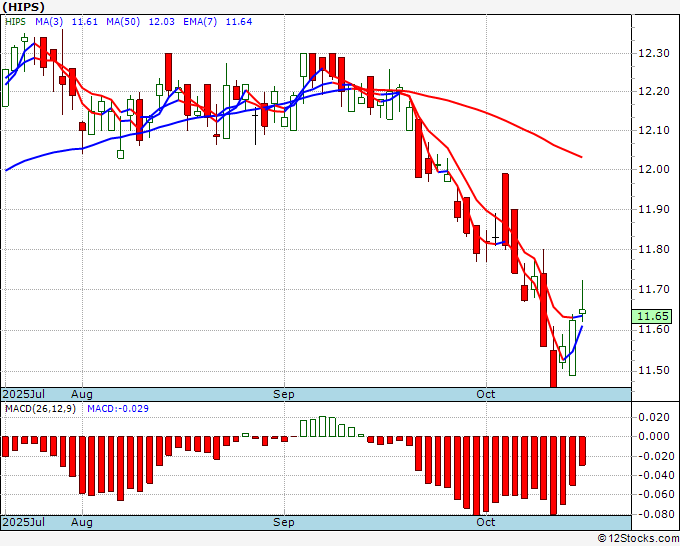Image resolution: width=680 pixels, height=546 pixels.
Task: Click Oct on the MACD panel axis
Action: [486, 522]
